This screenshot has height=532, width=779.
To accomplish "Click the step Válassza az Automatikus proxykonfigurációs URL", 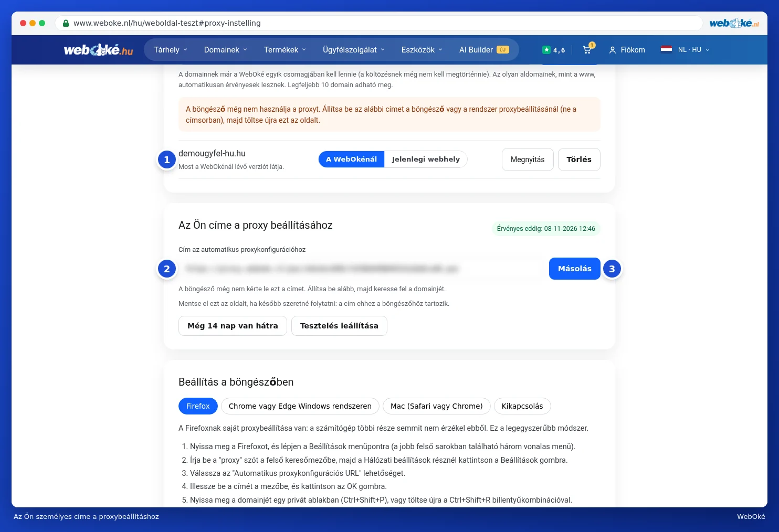I will tap(298, 473).
